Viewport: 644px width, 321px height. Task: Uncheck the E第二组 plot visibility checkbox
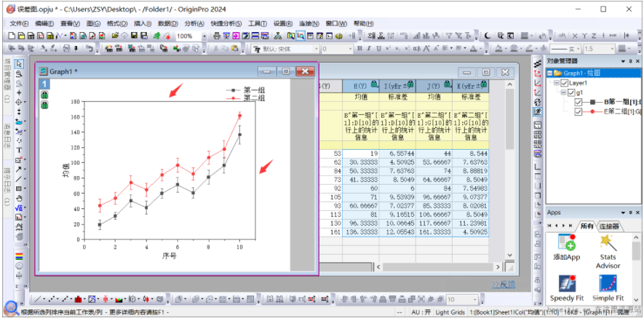[579, 112]
